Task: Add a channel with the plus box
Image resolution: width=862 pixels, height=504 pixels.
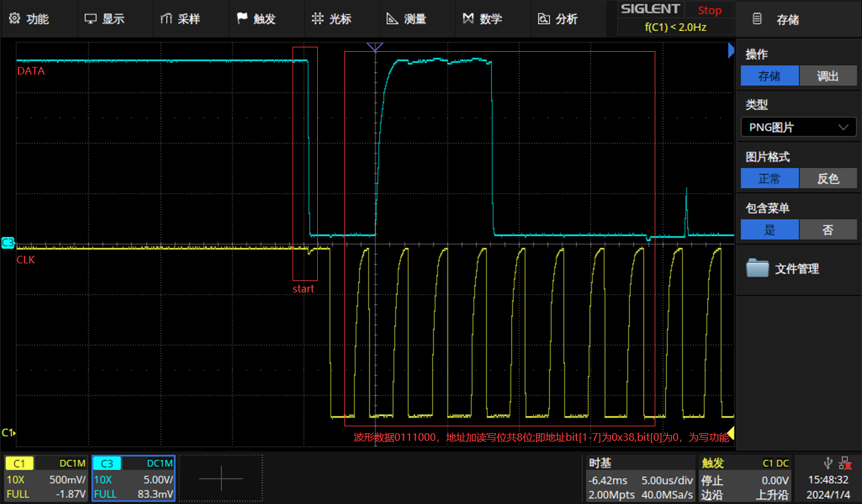Action: point(221,479)
